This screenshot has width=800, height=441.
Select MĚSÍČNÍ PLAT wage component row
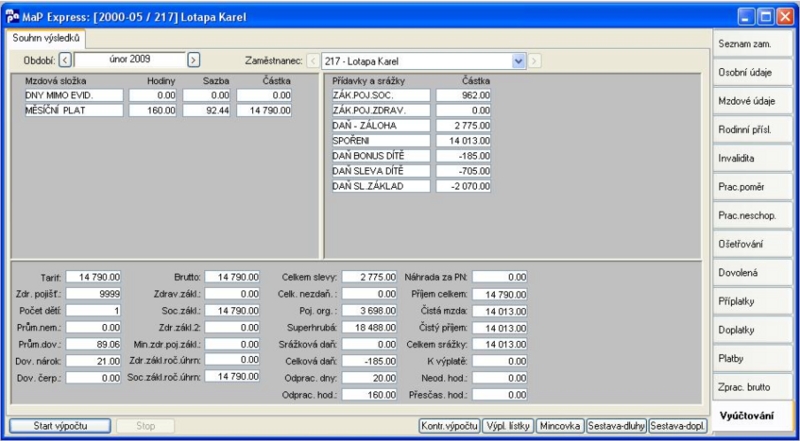click(158, 111)
